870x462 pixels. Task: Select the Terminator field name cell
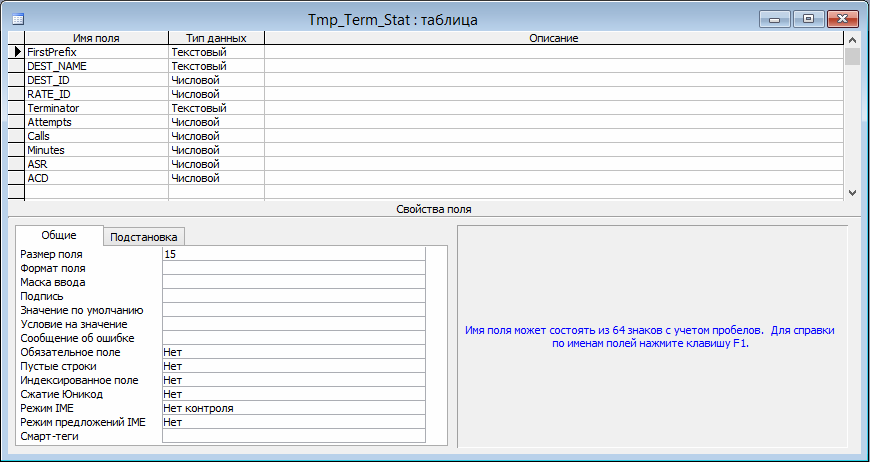pyautogui.click(x=97, y=108)
